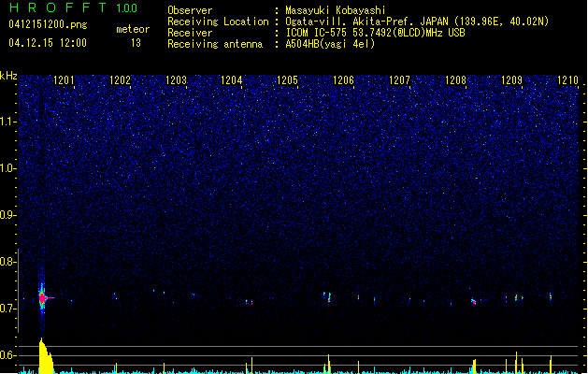Click the 0.8 kHz frequency axis label
Screen dimensions: 588x374
7,262
